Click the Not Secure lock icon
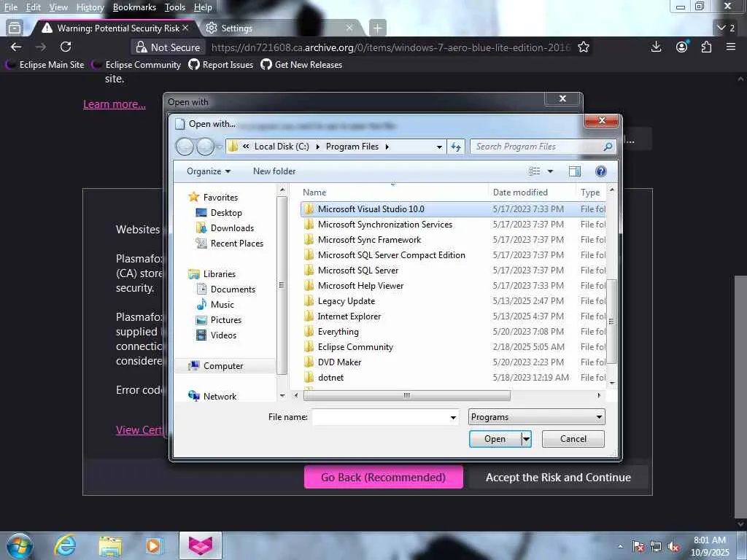 pos(141,47)
